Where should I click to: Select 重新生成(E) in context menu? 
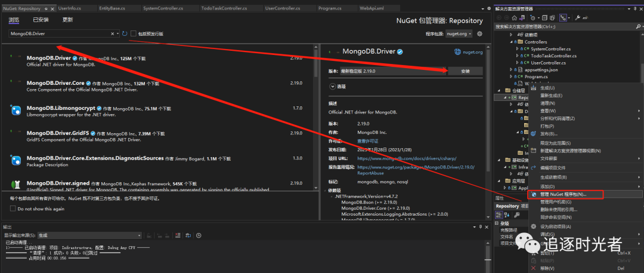click(x=551, y=96)
